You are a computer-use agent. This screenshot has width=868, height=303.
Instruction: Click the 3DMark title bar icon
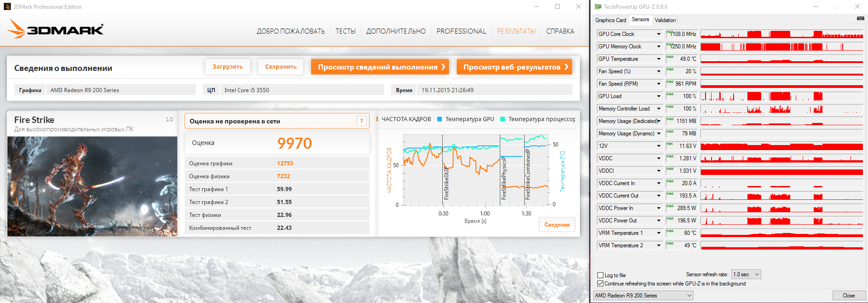[7, 6]
